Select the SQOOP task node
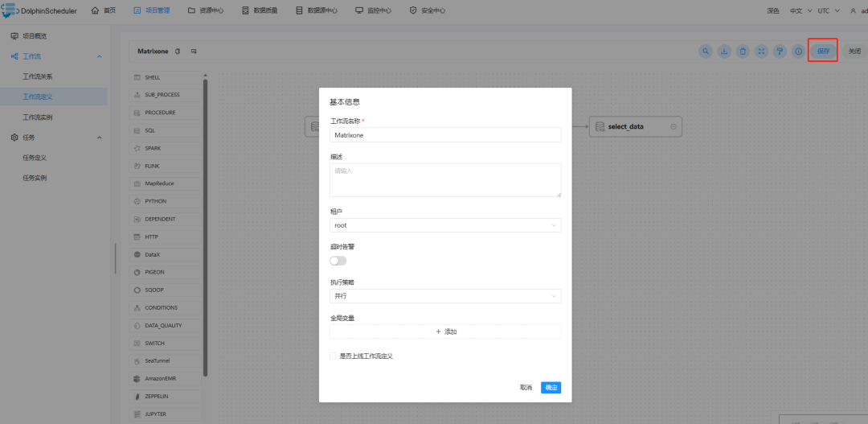 165,290
